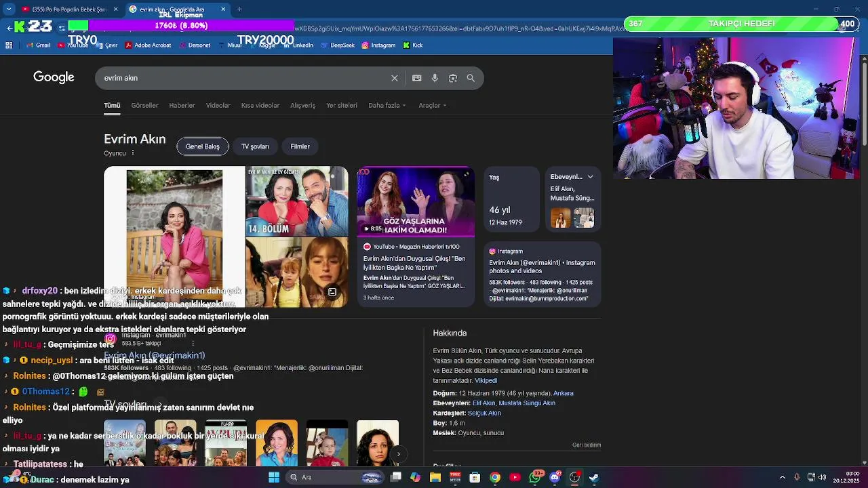868x488 pixels.
Task: Switch to the Kısa videolar tab
Action: click(x=260, y=106)
